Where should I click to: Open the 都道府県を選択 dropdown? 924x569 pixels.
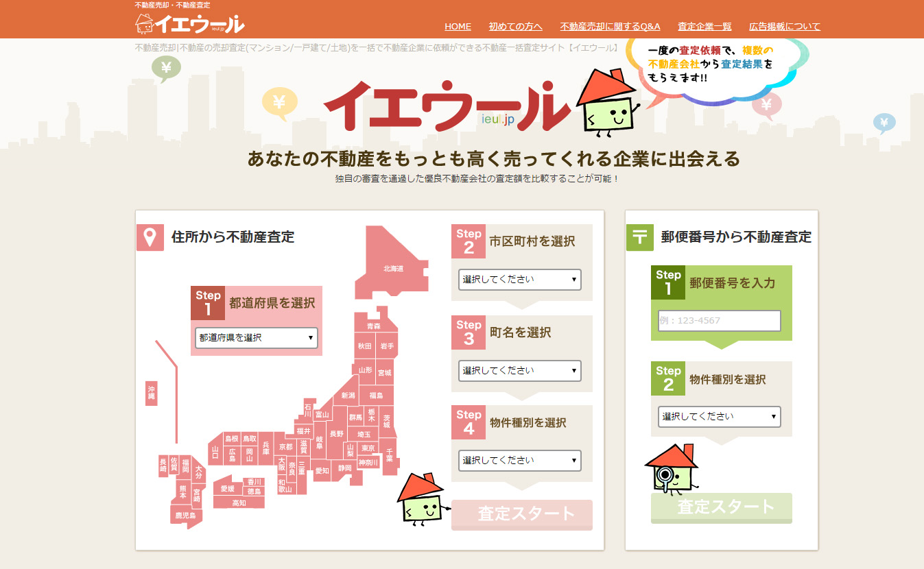point(256,338)
